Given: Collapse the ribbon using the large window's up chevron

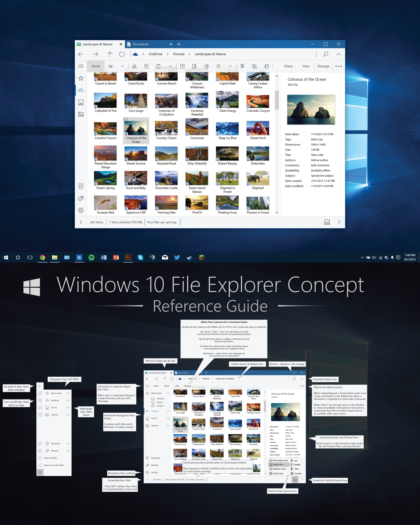Looking at the screenshot, I should point(338,54).
